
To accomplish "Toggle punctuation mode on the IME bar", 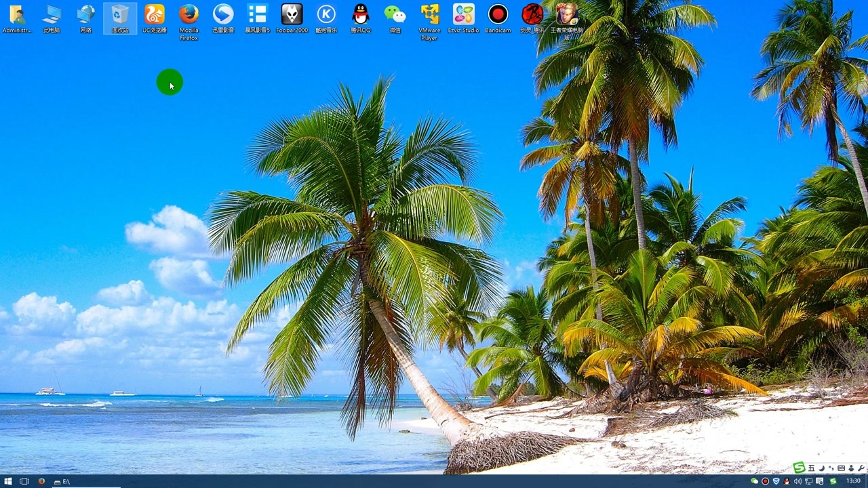I will 831,468.
